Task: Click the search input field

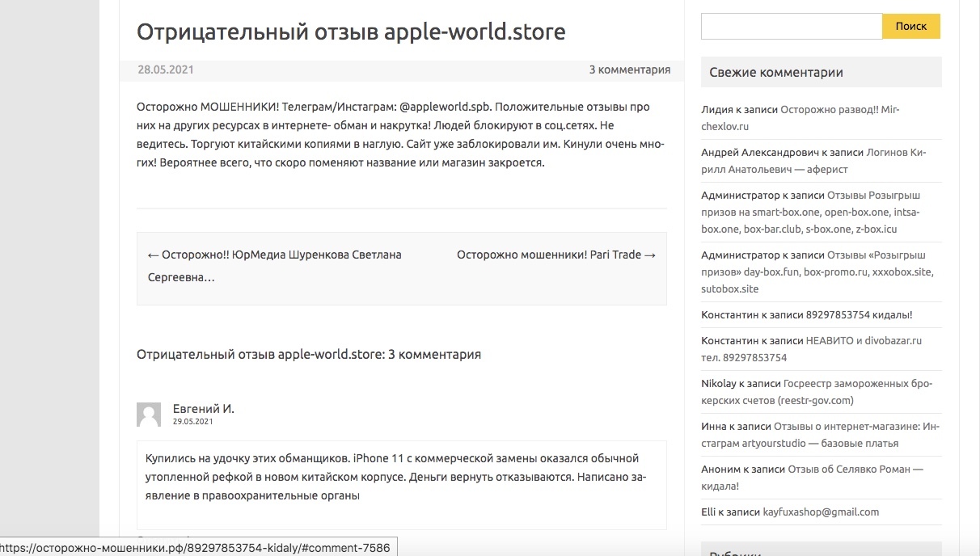Action: point(792,27)
